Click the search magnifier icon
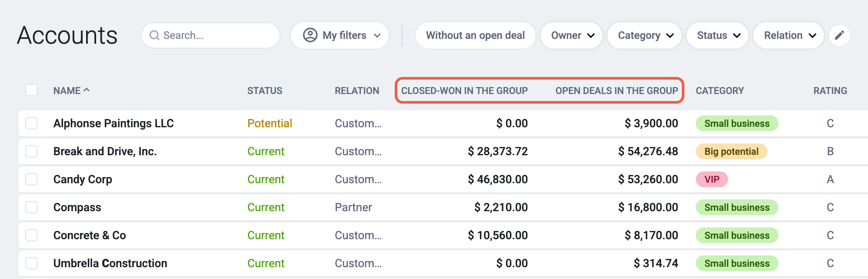 pos(154,35)
